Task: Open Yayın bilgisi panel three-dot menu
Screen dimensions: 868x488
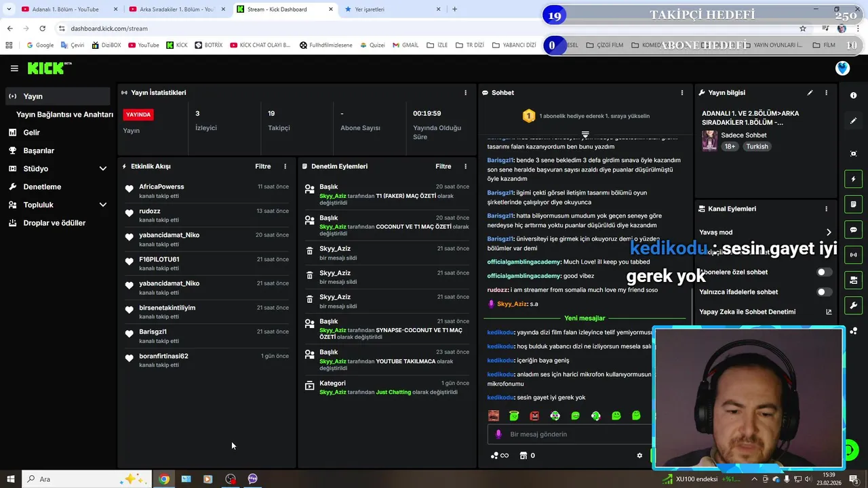Action: [826, 93]
